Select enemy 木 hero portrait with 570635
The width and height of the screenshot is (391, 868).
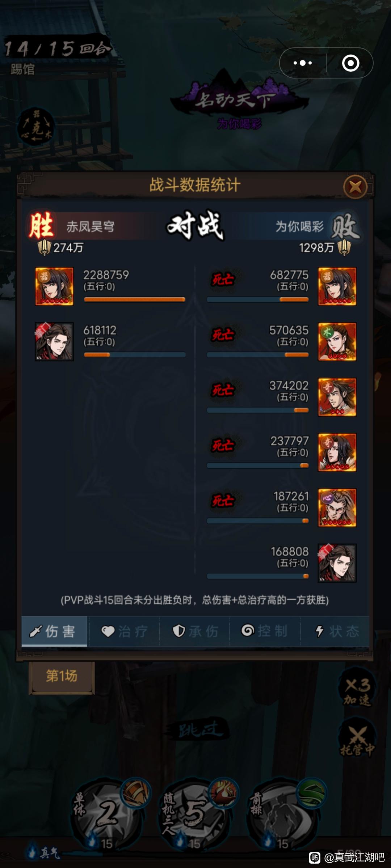pyautogui.click(x=337, y=342)
